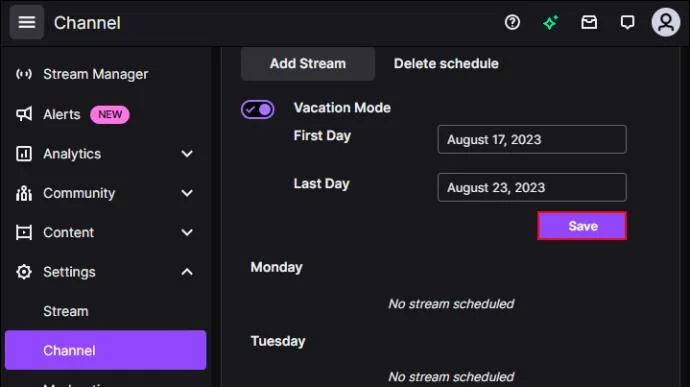The image size is (690, 387).
Task: Open Alerts in the sidebar
Action: [62, 114]
